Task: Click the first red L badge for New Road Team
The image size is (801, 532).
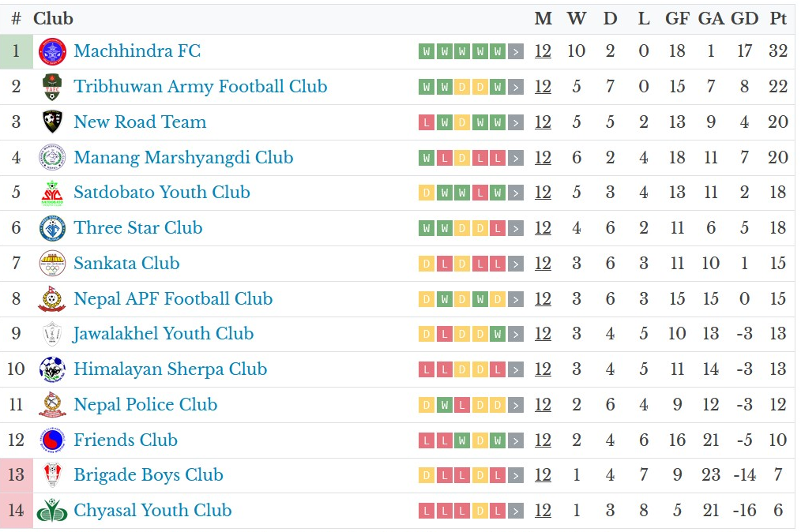Action: point(427,122)
